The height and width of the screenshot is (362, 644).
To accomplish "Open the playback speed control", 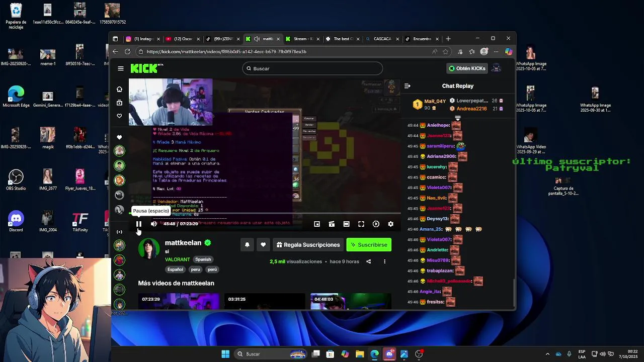I will [x=376, y=224].
